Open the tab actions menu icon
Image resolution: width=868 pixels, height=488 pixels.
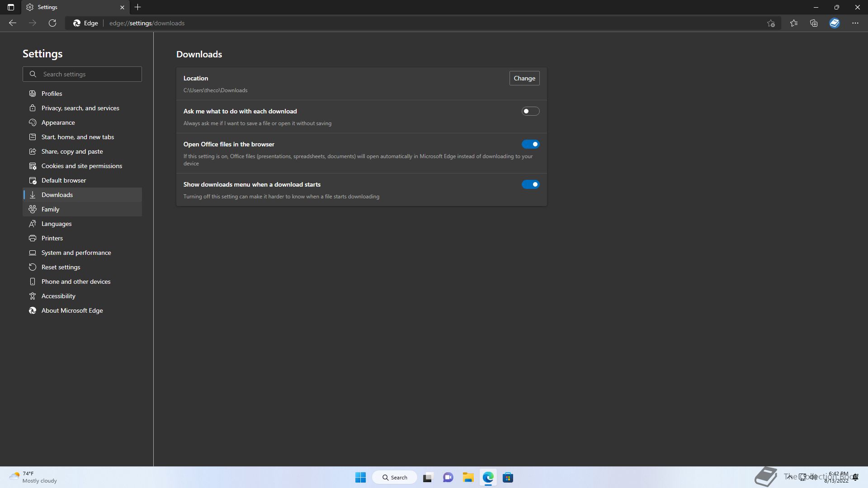(11, 7)
